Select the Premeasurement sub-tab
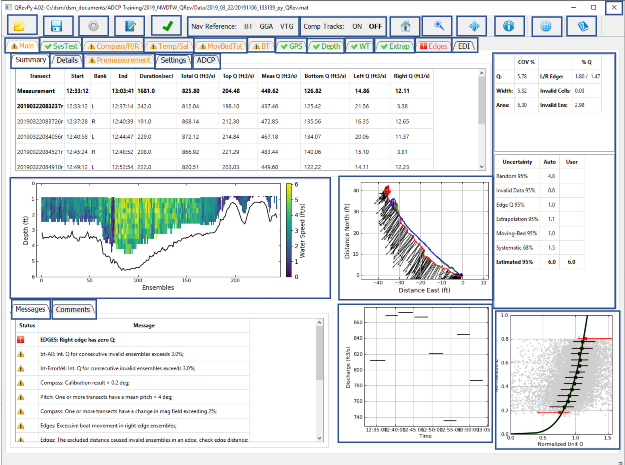The image size is (625, 465). coord(119,60)
